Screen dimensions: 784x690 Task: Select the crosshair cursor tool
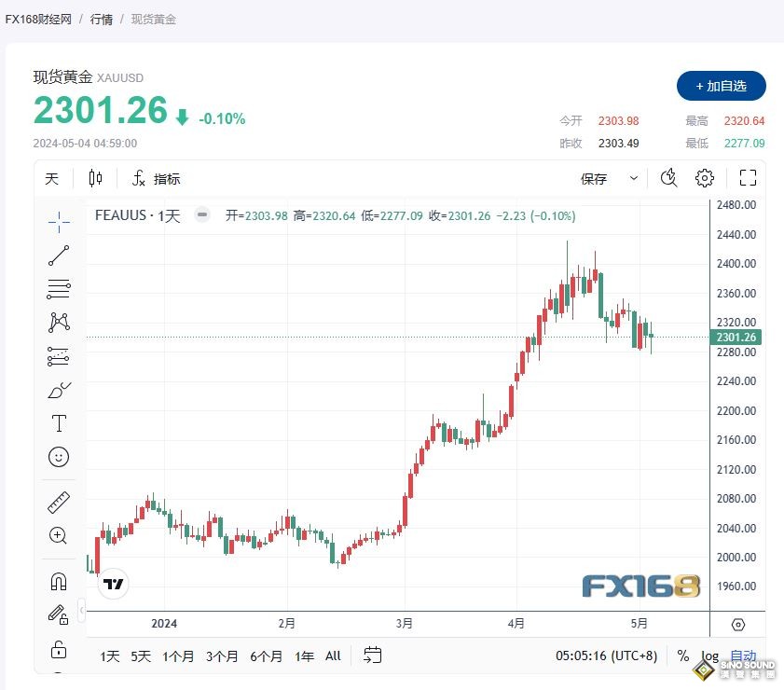point(59,222)
